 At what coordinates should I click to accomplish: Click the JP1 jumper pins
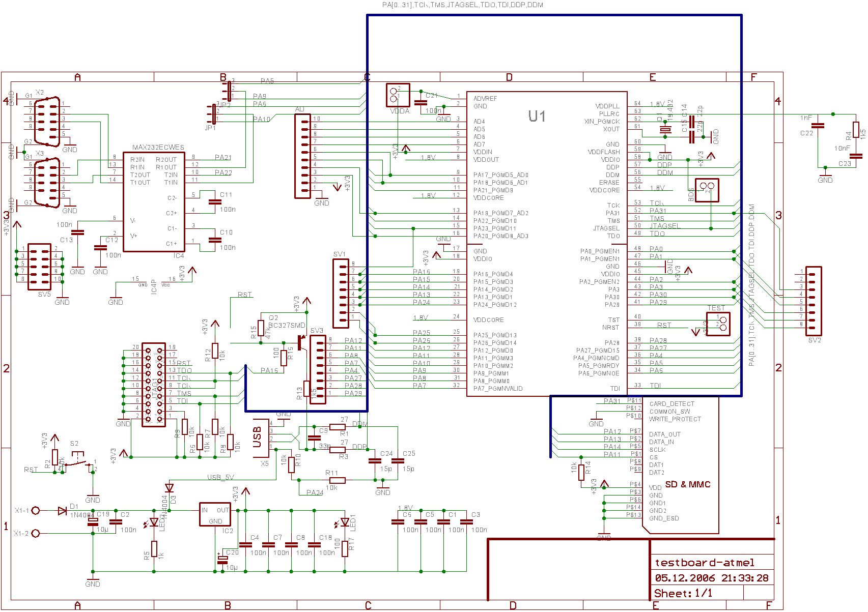(x=215, y=114)
